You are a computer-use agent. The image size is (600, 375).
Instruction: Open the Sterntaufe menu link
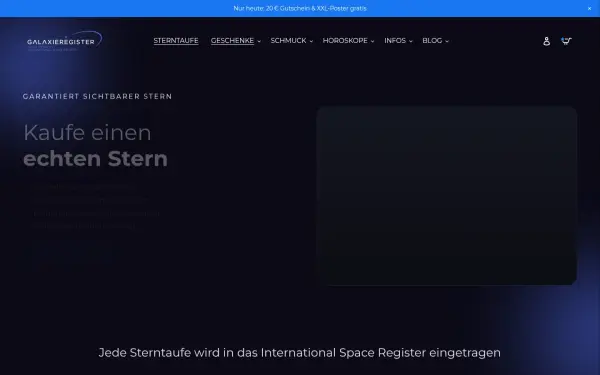click(176, 41)
